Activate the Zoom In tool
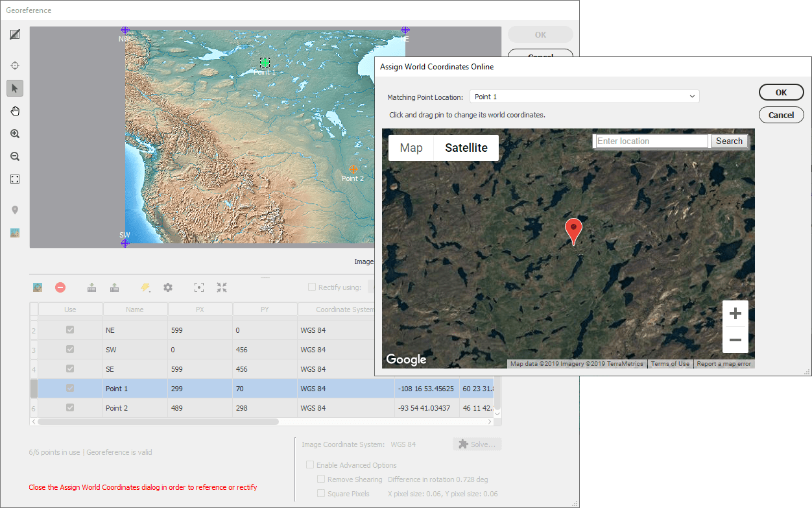Screen dimensions: 812x508 14,134
